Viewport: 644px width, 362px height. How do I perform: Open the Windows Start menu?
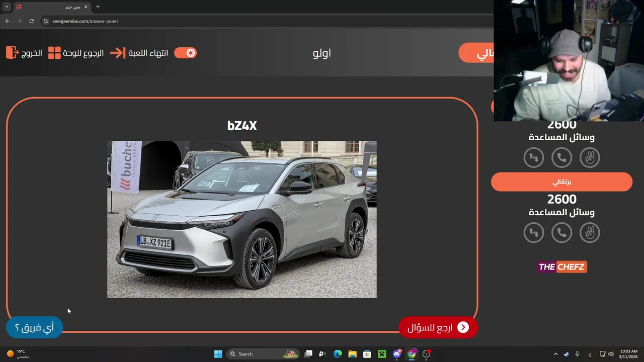(x=218, y=354)
